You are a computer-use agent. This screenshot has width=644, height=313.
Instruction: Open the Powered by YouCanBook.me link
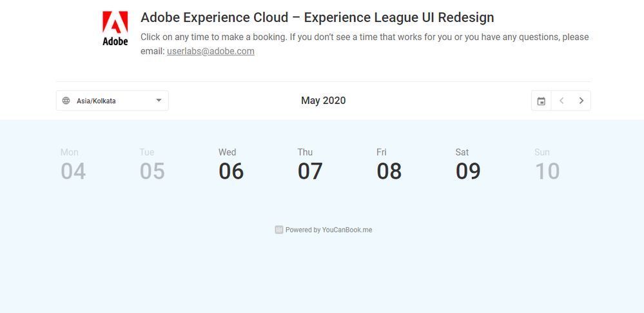(x=329, y=230)
